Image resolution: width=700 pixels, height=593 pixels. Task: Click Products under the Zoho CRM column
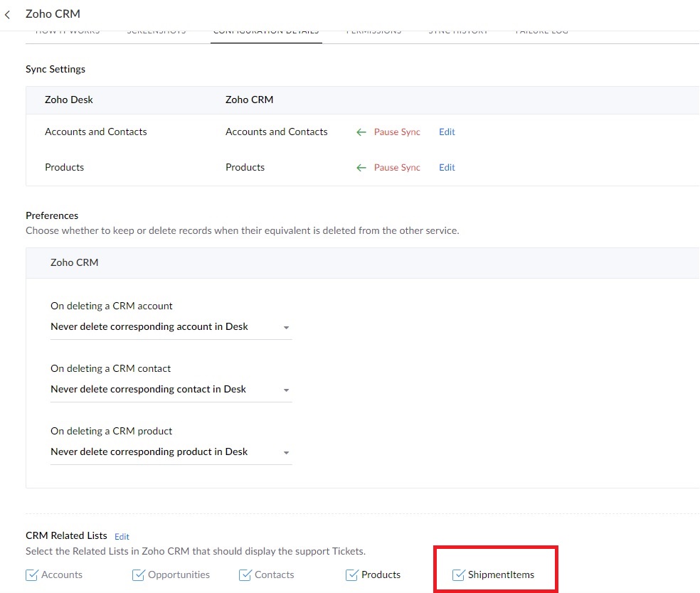245,168
